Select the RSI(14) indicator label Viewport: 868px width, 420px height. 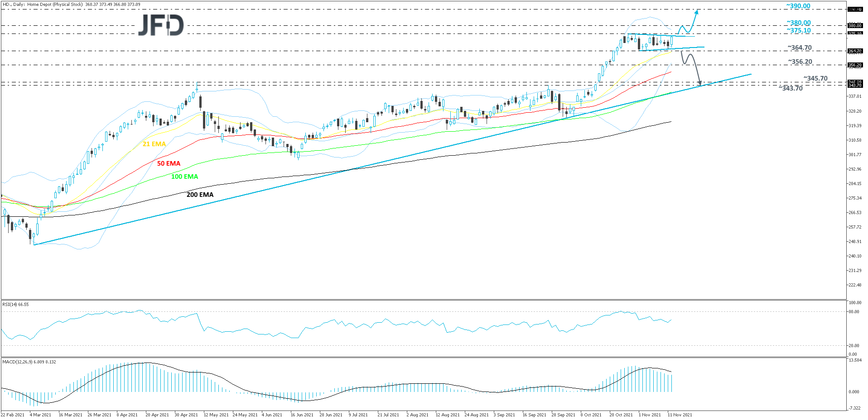coord(15,304)
